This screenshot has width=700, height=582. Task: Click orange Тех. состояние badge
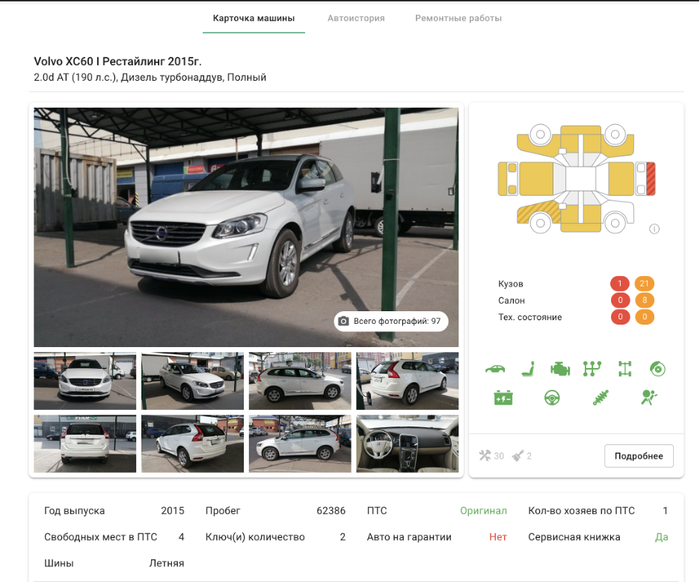click(x=644, y=317)
